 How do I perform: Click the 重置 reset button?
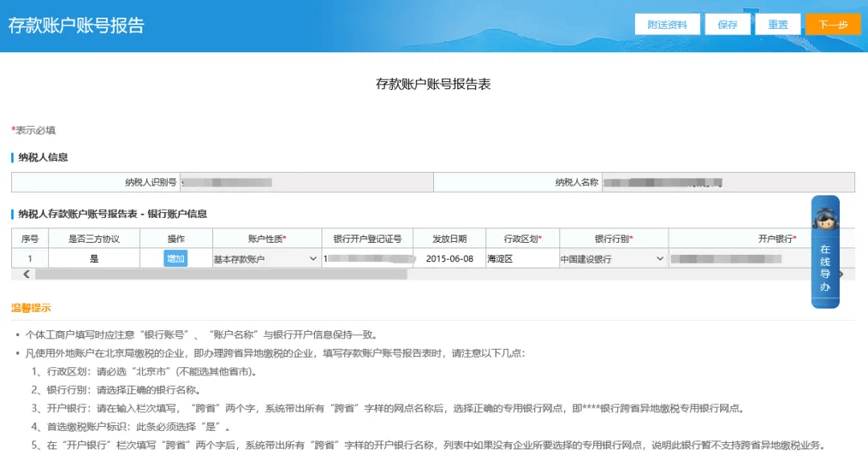click(777, 23)
